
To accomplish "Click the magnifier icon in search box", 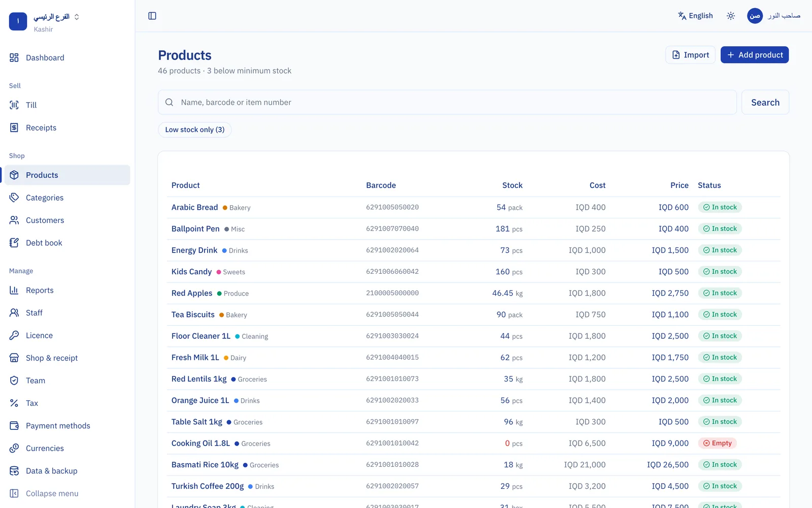I will click(x=170, y=102).
